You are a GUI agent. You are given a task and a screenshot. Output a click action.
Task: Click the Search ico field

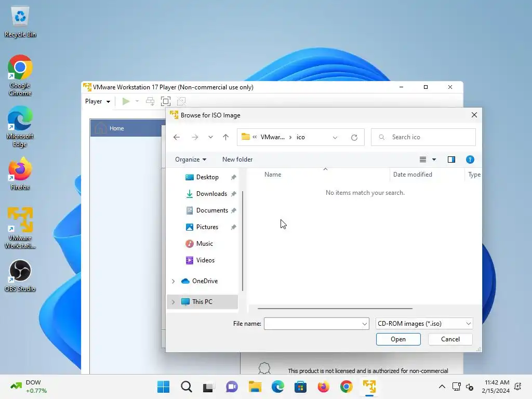click(423, 137)
